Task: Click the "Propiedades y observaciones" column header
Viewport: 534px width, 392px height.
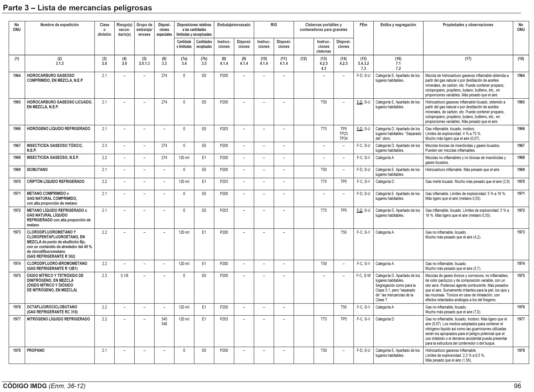Action: pos(468,25)
